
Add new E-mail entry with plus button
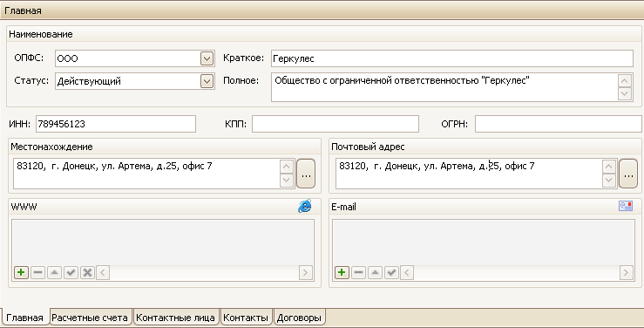[x=342, y=272]
